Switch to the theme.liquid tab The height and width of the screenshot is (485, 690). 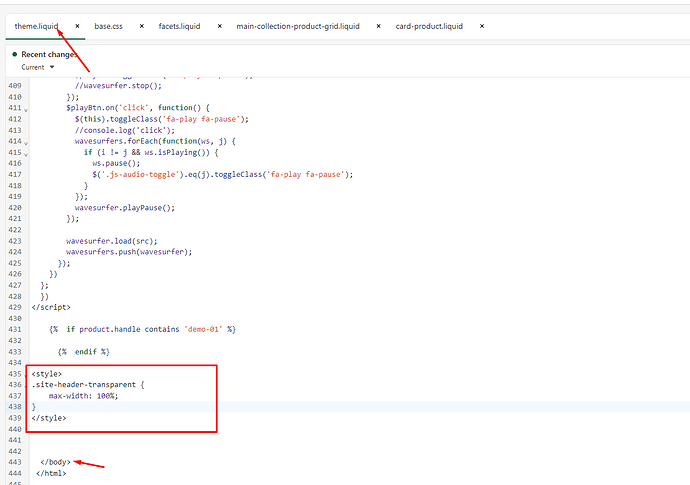[36, 26]
